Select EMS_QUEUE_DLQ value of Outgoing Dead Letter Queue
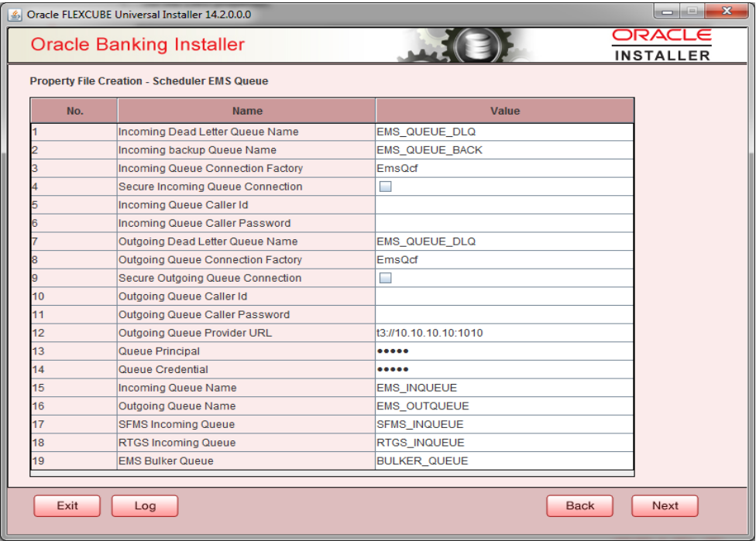This screenshot has width=756, height=541. (x=504, y=241)
